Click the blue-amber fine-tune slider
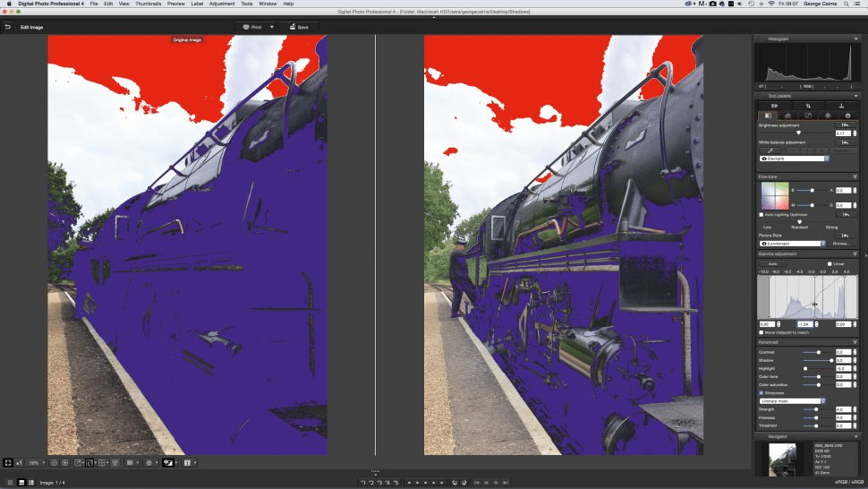This screenshot has height=489, width=868. click(x=813, y=190)
